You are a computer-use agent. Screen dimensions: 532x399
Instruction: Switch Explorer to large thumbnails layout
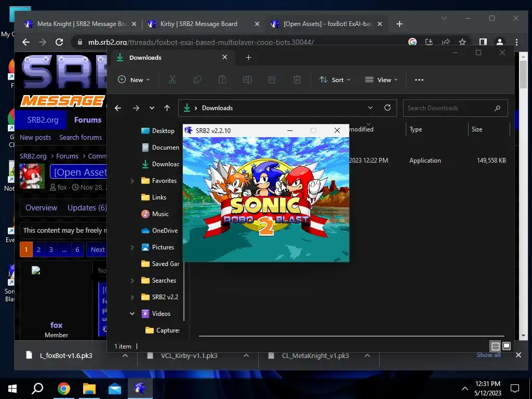coord(507,346)
